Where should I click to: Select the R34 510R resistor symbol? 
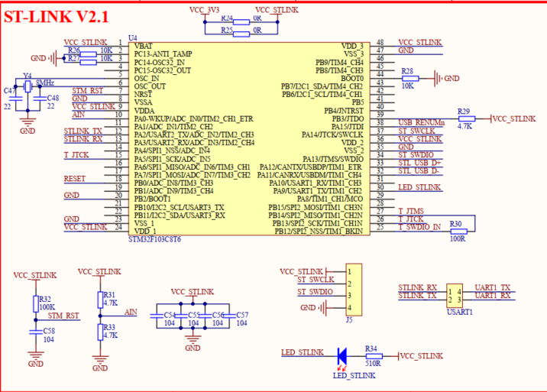(x=374, y=356)
